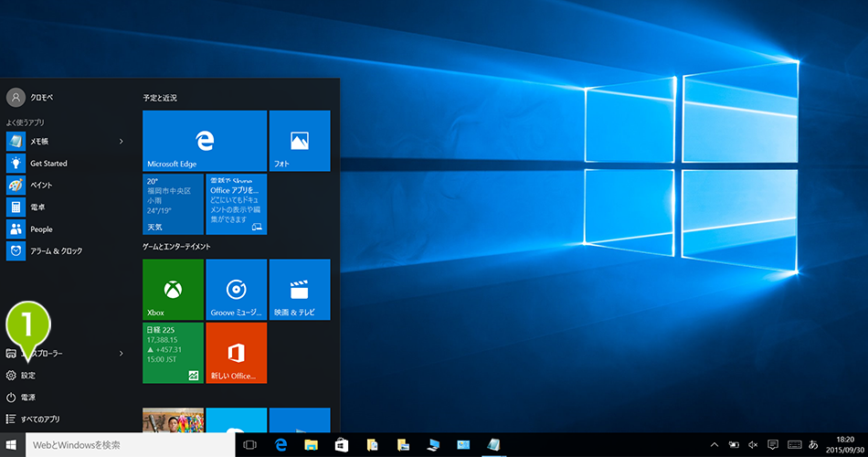Click the 予定と近況 tile group header

pyautogui.click(x=160, y=98)
